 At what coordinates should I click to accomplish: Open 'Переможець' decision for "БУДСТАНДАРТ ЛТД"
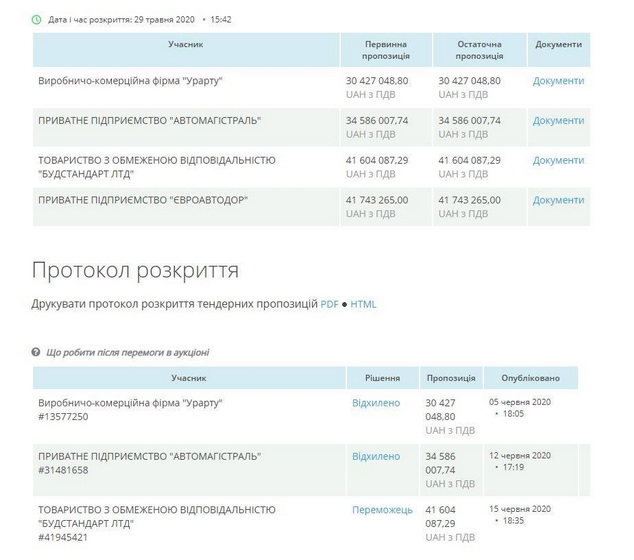382,510
